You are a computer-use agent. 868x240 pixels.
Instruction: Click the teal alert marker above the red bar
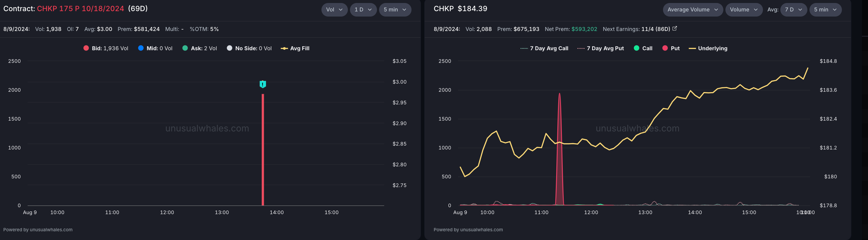[263, 84]
